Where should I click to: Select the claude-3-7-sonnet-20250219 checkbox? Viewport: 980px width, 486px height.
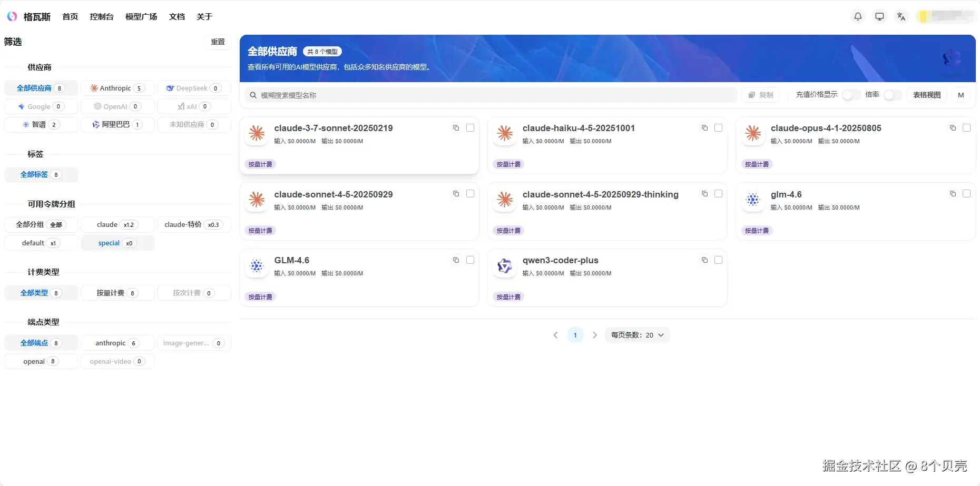pyautogui.click(x=471, y=128)
